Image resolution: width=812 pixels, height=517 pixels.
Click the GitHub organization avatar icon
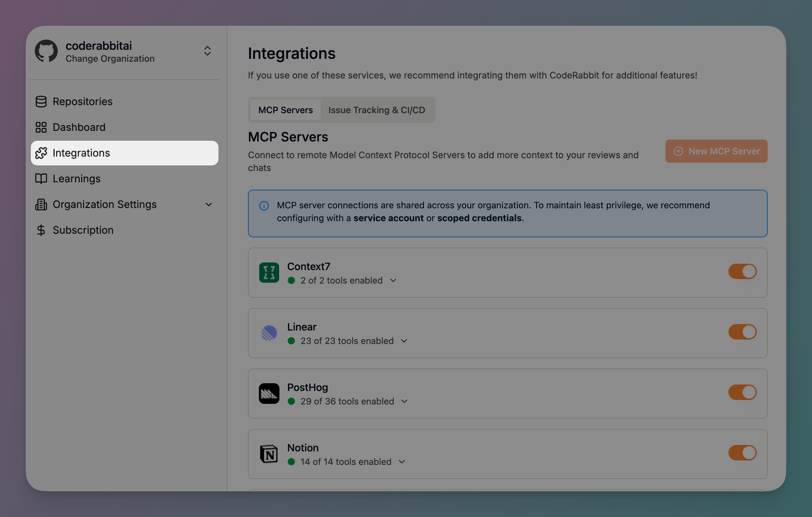point(46,51)
